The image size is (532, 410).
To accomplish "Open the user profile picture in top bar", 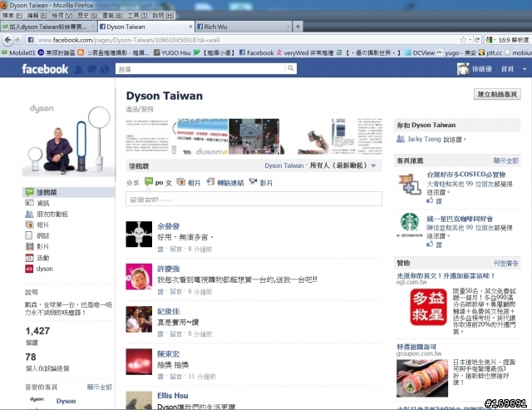I will pyautogui.click(x=463, y=69).
